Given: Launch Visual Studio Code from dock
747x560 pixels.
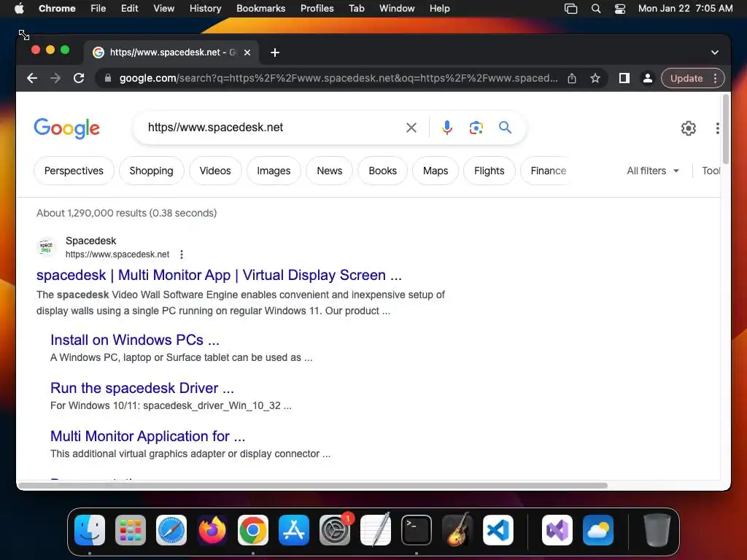Looking at the screenshot, I should point(498,530).
